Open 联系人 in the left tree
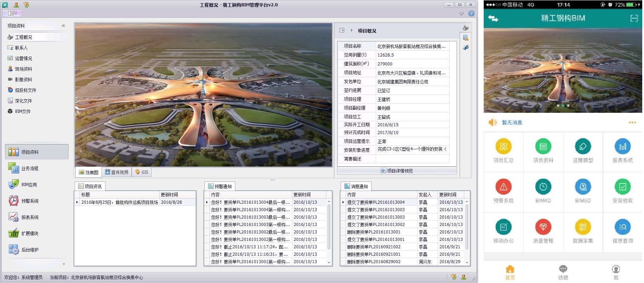Image resolution: width=644 pixels, height=283 pixels. click(21, 48)
